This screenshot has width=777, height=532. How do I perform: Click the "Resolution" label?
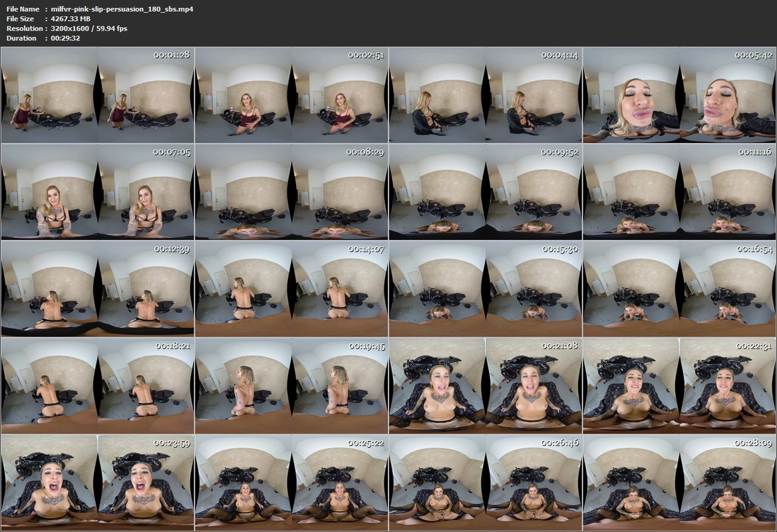25,28
